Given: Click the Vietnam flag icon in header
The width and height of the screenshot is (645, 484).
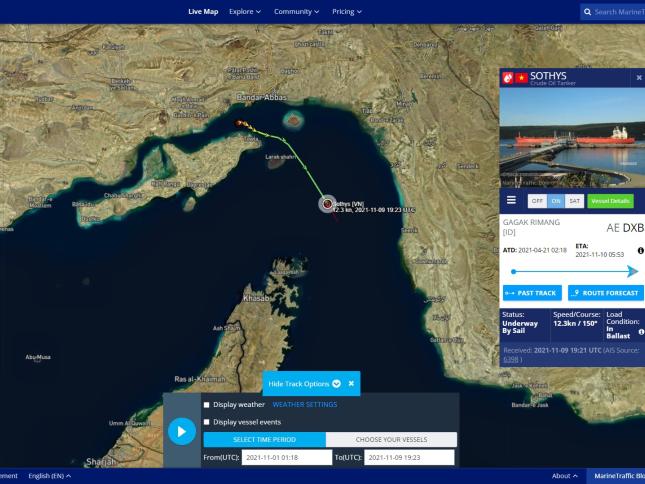Looking at the screenshot, I should pos(520,78).
